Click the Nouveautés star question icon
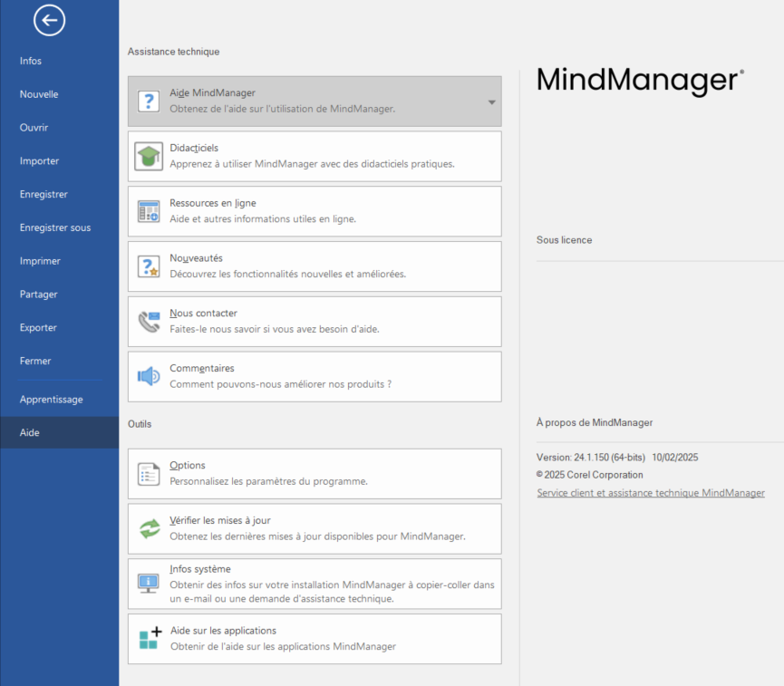784x686 pixels. pos(149,266)
